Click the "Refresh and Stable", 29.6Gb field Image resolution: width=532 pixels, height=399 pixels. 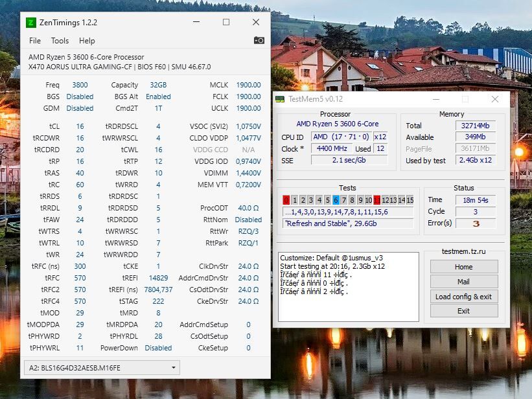pyautogui.click(x=348, y=223)
